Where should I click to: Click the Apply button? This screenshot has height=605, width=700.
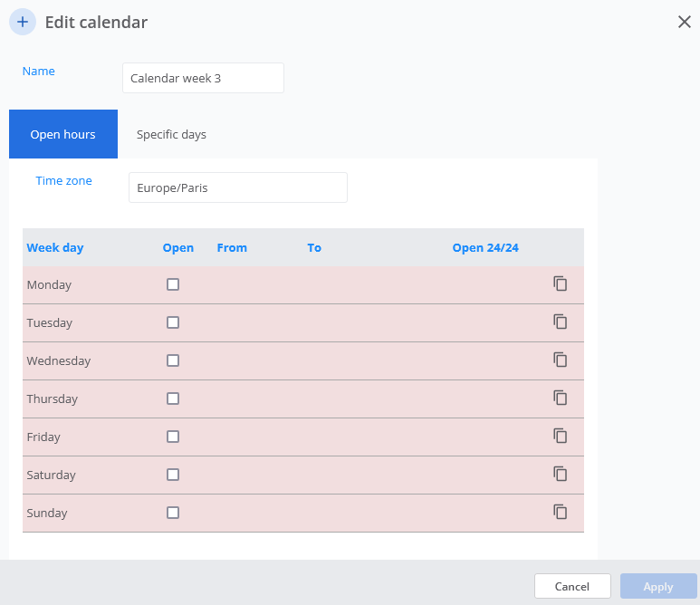(x=657, y=586)
